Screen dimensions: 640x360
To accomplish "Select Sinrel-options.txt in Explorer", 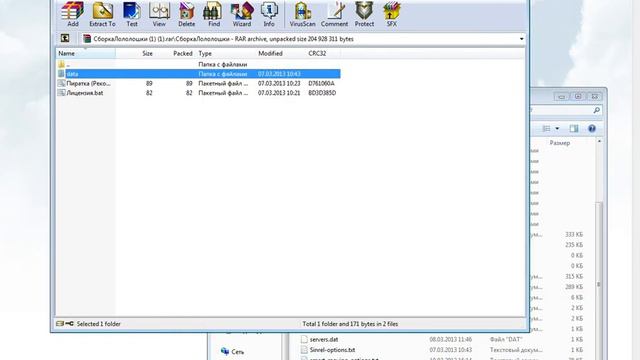I will click(332, 350).
